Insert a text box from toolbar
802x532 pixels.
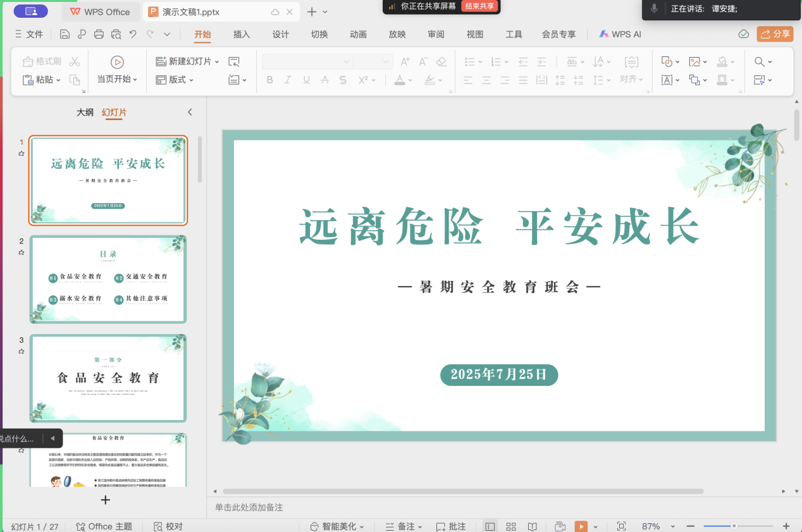pos(667,80)
